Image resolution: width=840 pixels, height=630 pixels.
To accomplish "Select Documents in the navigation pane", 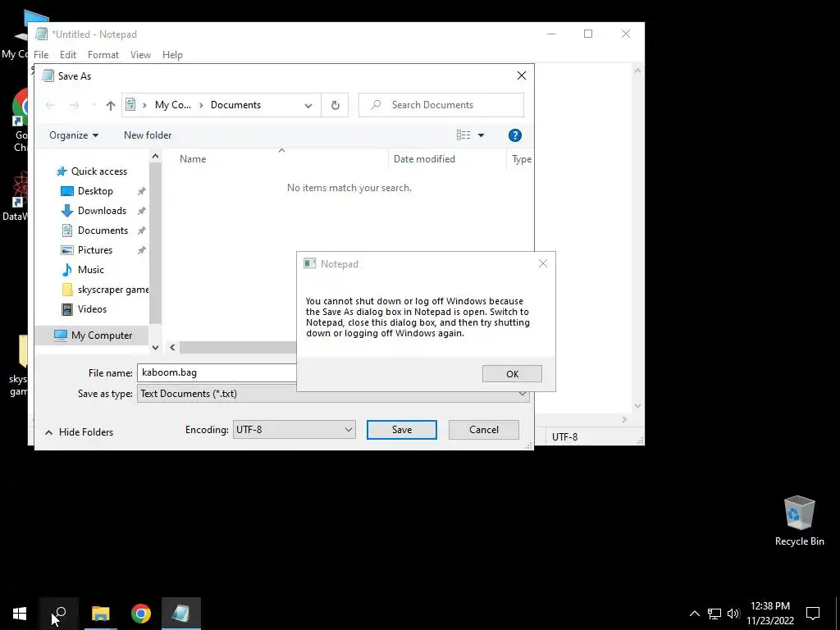I will (x=103, y=231).
